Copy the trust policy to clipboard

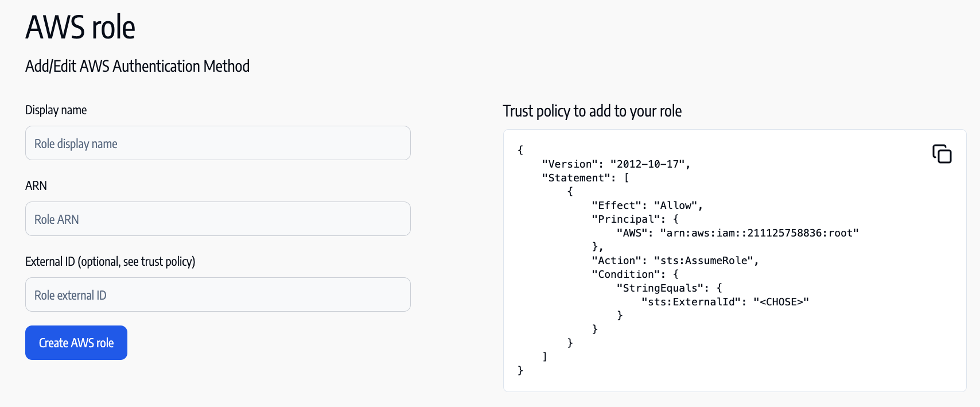coord(942,154)
